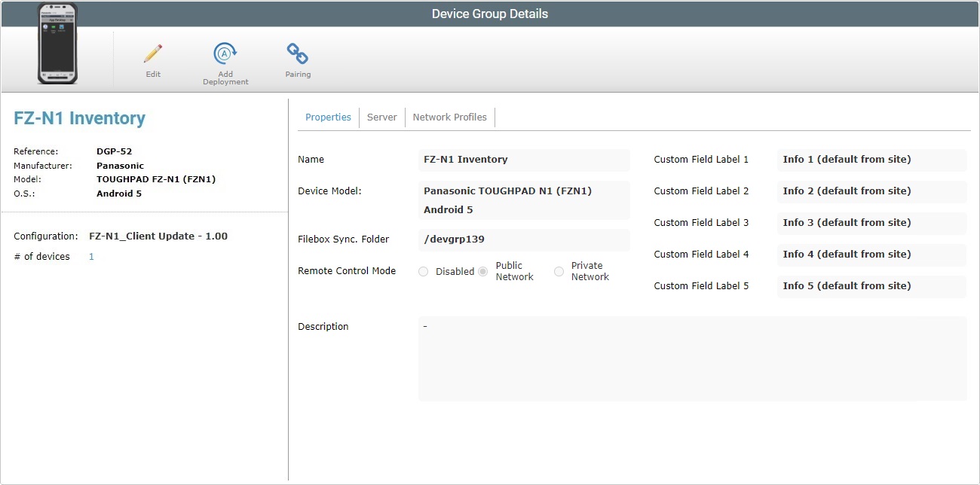This screenshot has height=485, width=980.
Task: Switch to the Properties tab
Action: tap(328, 117)
